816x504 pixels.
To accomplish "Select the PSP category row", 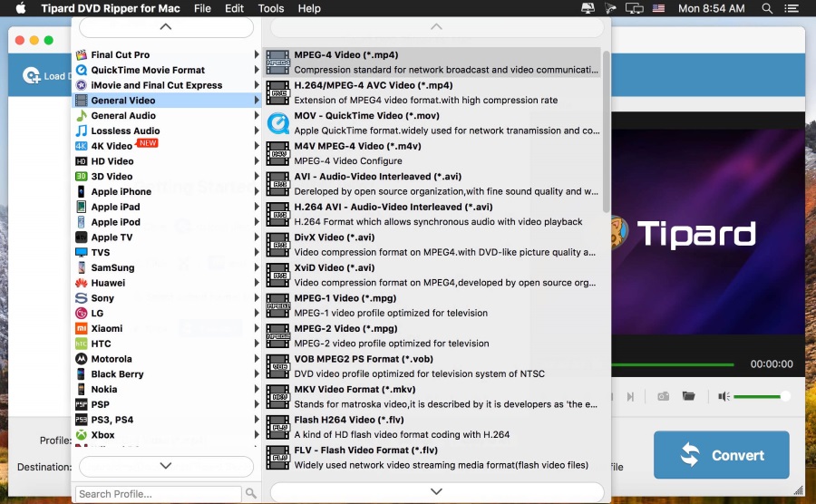I will coord(166,404).
